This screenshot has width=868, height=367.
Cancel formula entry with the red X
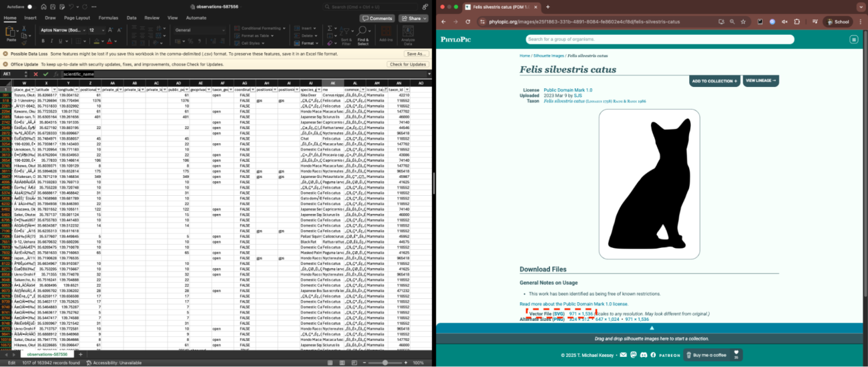[x=37, y=74]
